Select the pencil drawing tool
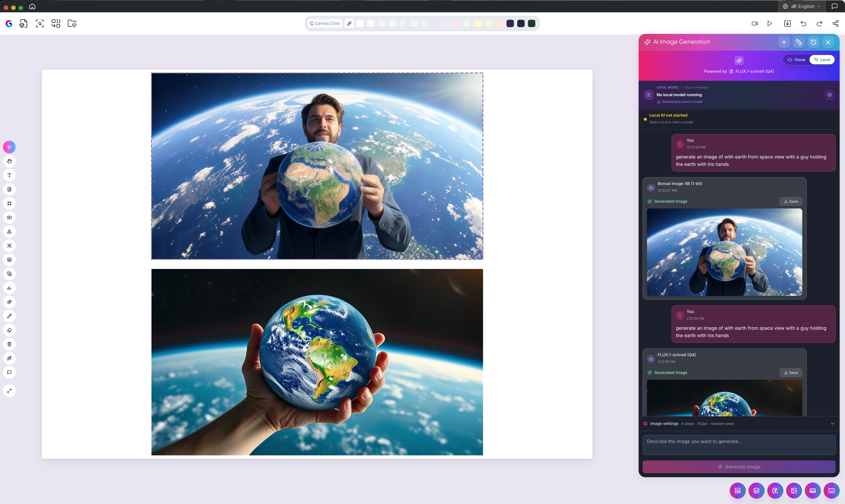This screenshot has height=504, width=845. tap(10, 316)
